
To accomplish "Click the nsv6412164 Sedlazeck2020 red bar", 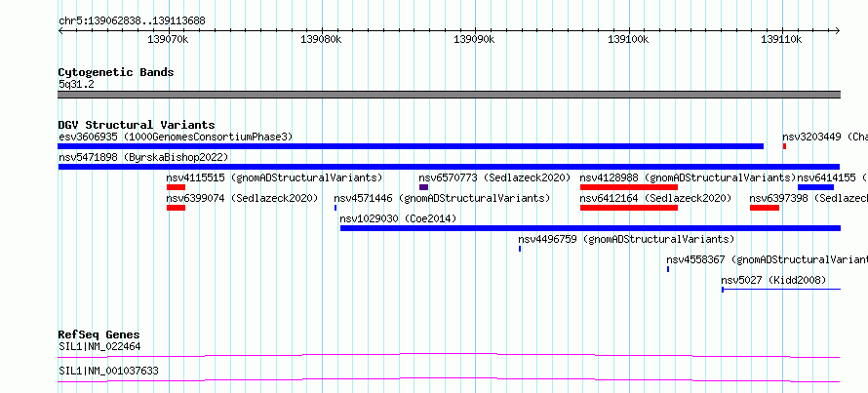I will click(x=629, y=208).
